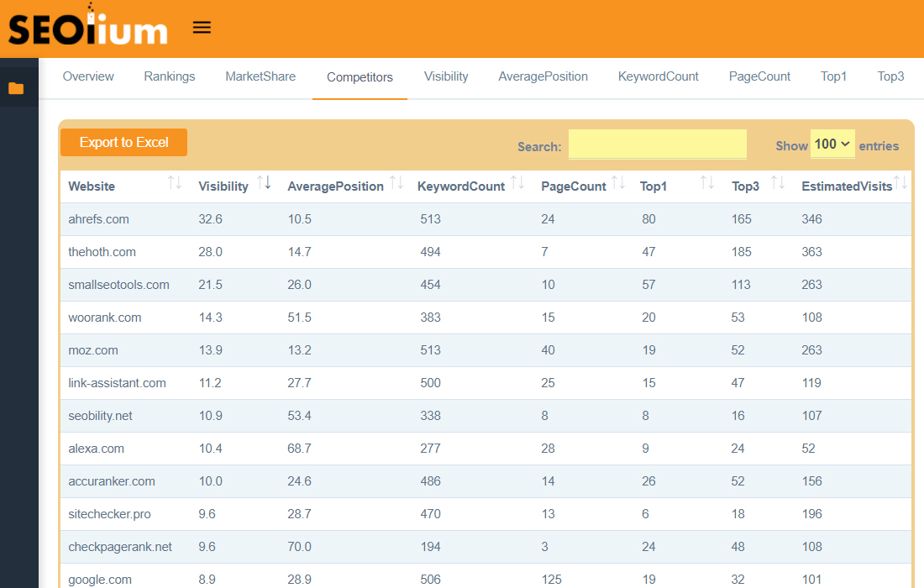924x588 pixels.
Task: Open the AveragePosition tab
Action: [543, 76]
